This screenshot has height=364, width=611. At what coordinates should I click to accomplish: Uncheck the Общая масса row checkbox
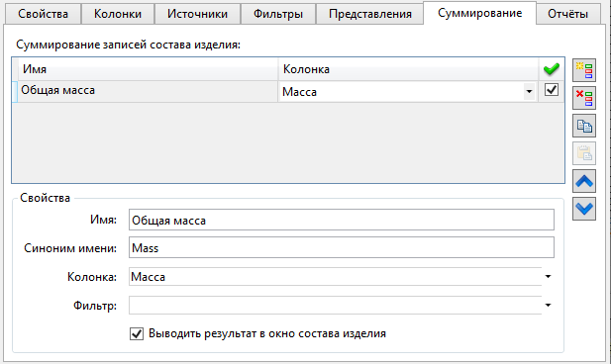click(x=551, y=90)
